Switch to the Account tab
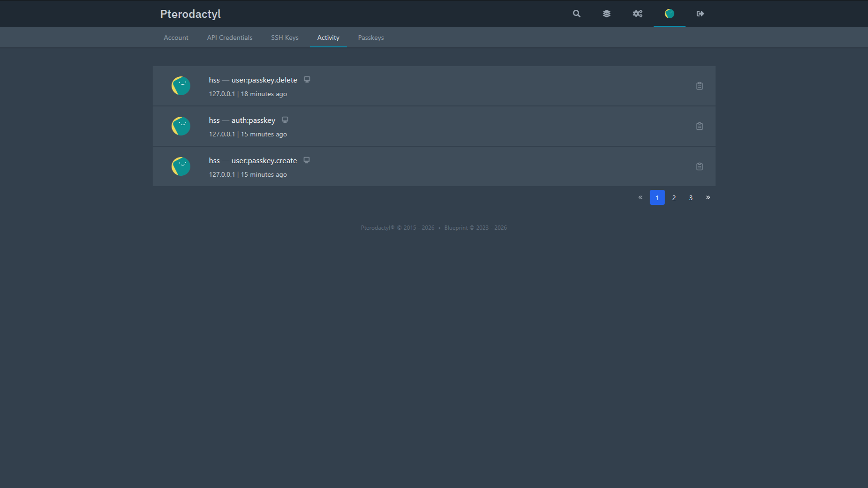The height and width of the screenshot is (488, 868). point(176,38)
